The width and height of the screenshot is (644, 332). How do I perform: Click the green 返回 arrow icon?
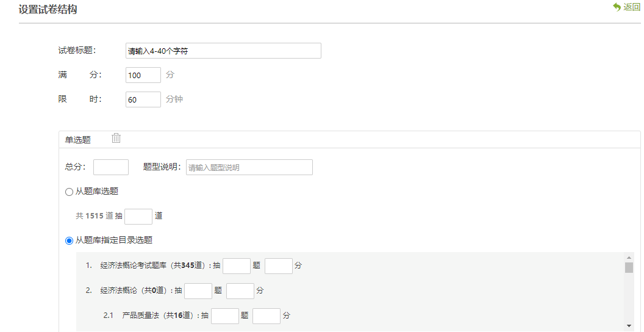[617, 7]
